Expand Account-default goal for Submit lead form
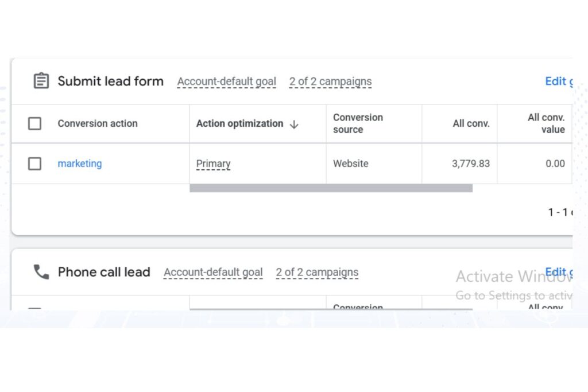Screen dimensions: 588x392 pyautogui.click(x=226, y=81)
